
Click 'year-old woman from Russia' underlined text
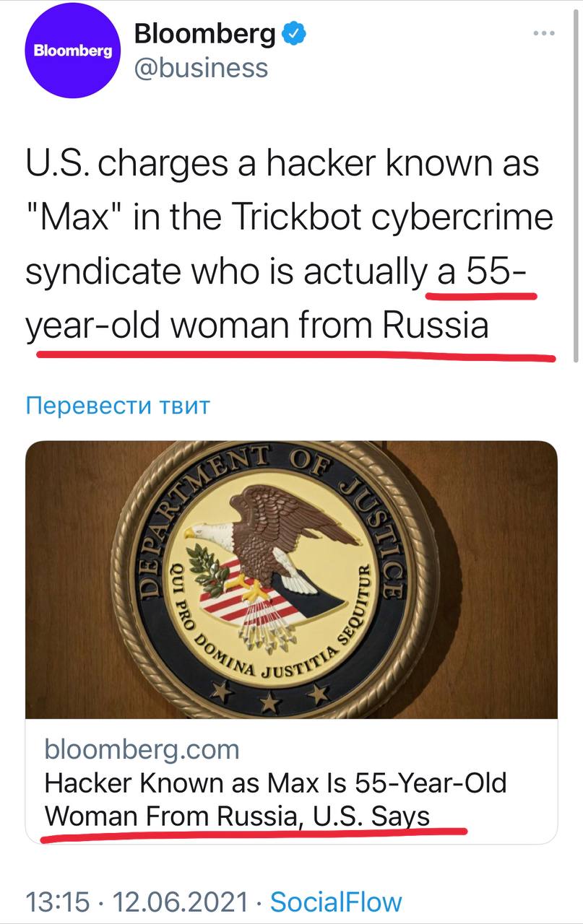[x=256, y=326]
